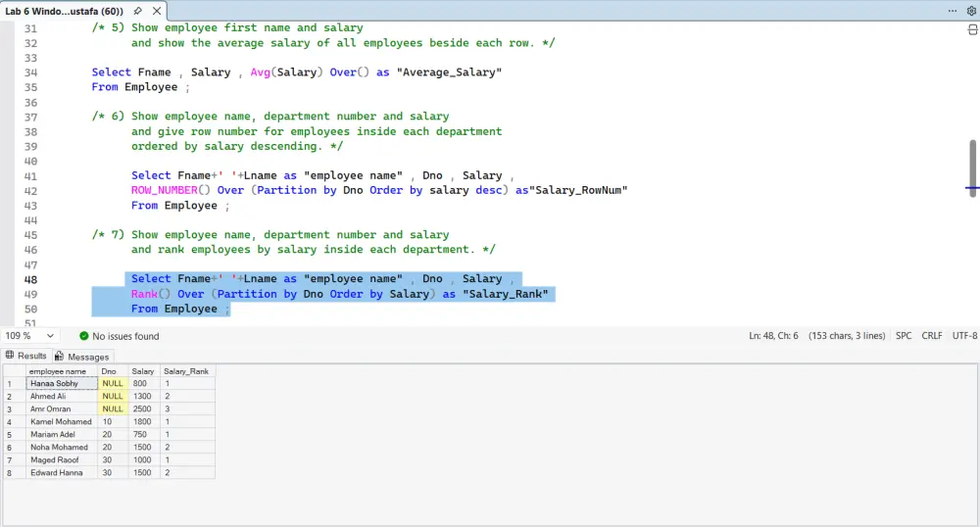
Task: Click the Salary_Rank column header
Action: tap(187, 371)
